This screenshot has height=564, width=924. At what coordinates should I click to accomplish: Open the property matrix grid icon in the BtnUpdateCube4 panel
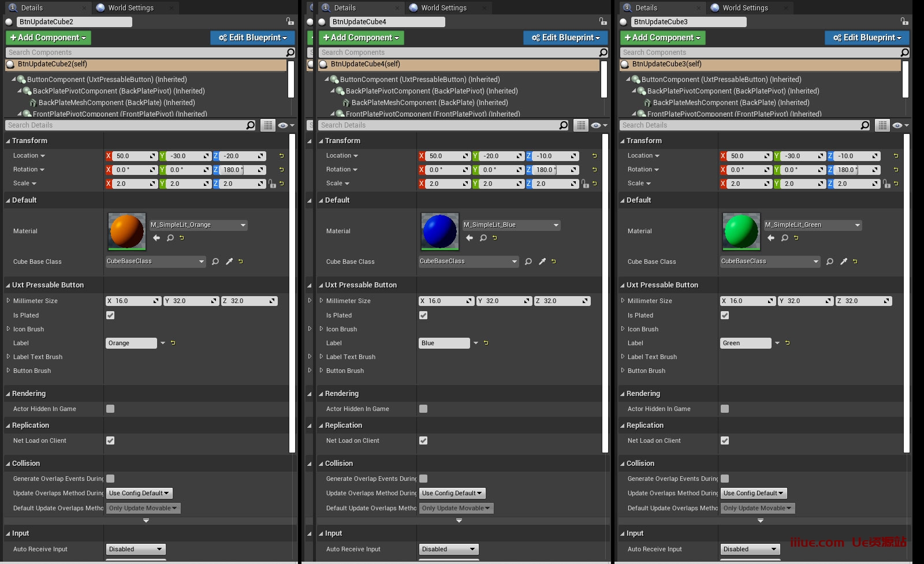point(581,125)
